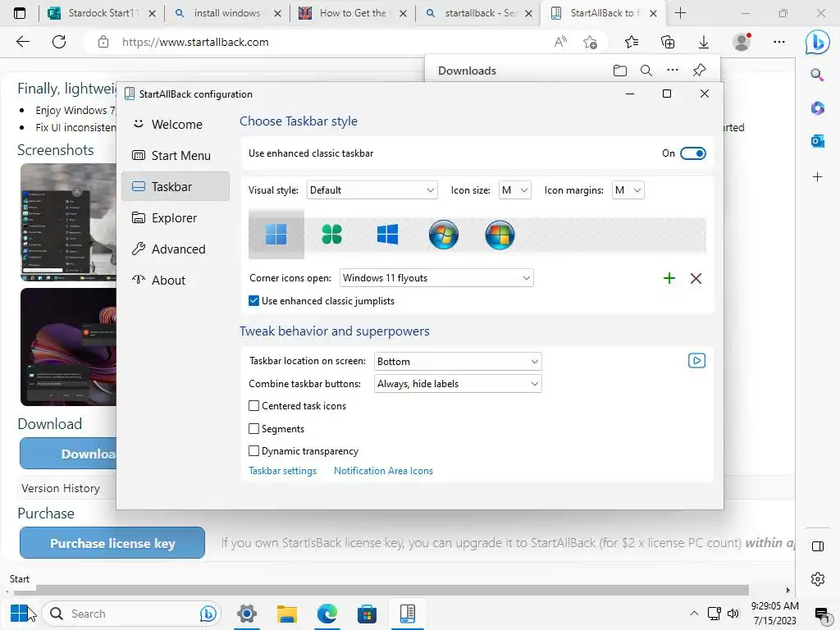
Task: Open the Favorites list icon
Action: click(x=632, y=42)
